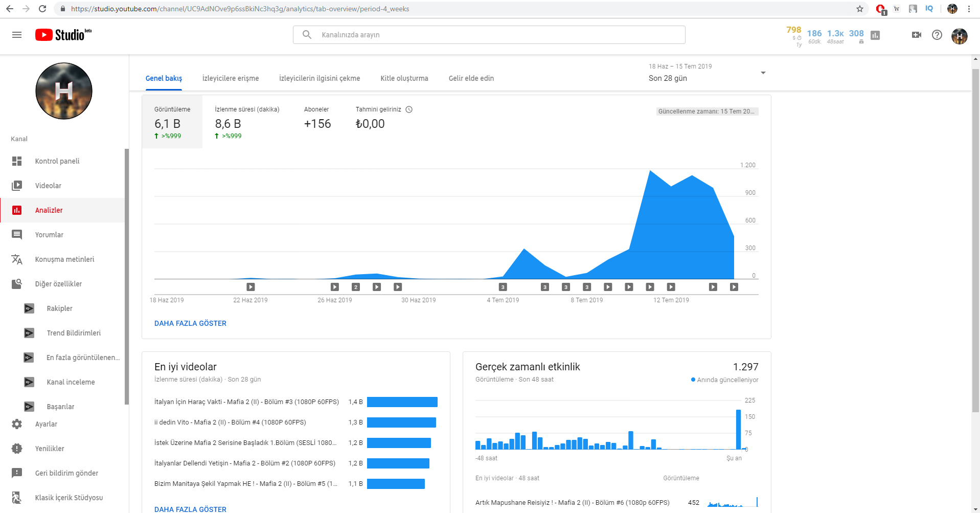Open the hamburger menu next to Studio logo
Viewport: 980px width, 513px height.
pos(17,35)
